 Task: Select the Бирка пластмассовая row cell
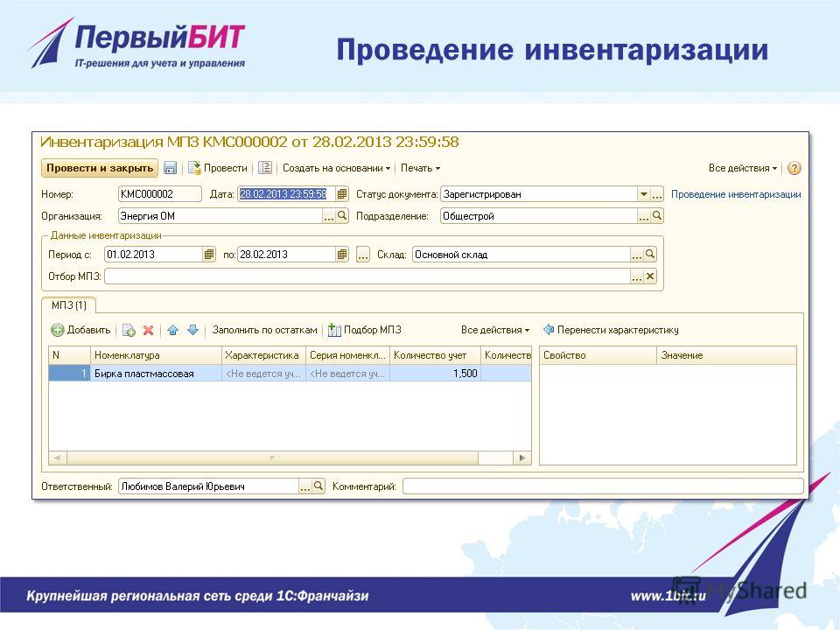pos(156,374)
